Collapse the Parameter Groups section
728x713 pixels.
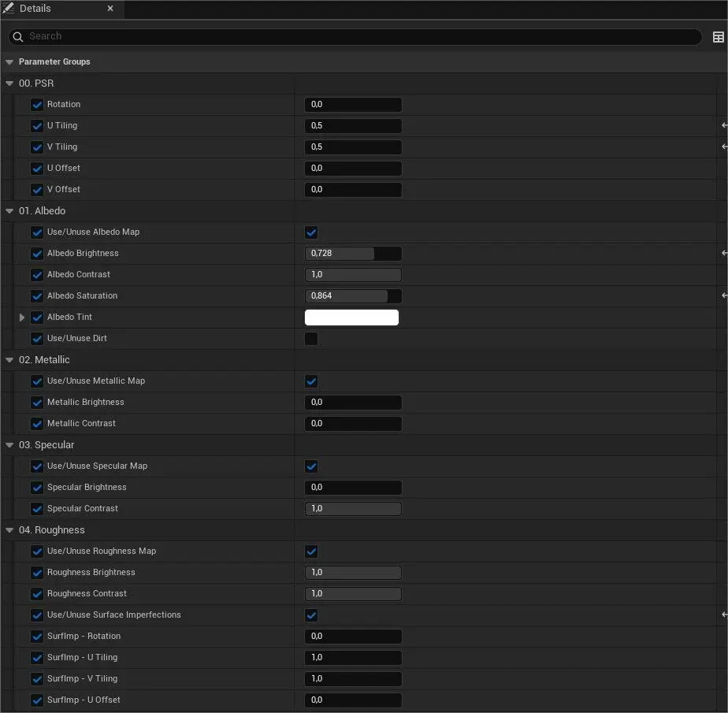(9, 61)
